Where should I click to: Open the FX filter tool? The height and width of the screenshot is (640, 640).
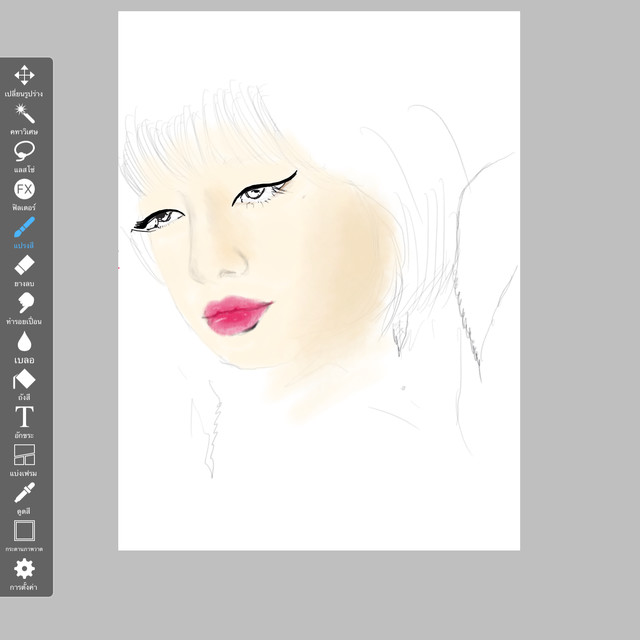25,189
